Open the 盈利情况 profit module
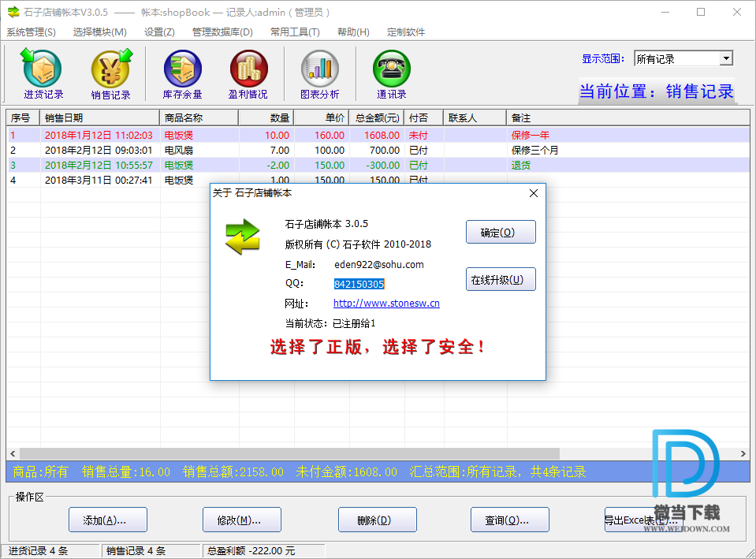Viewport: 756px width, 559px height. click(248, 74)
